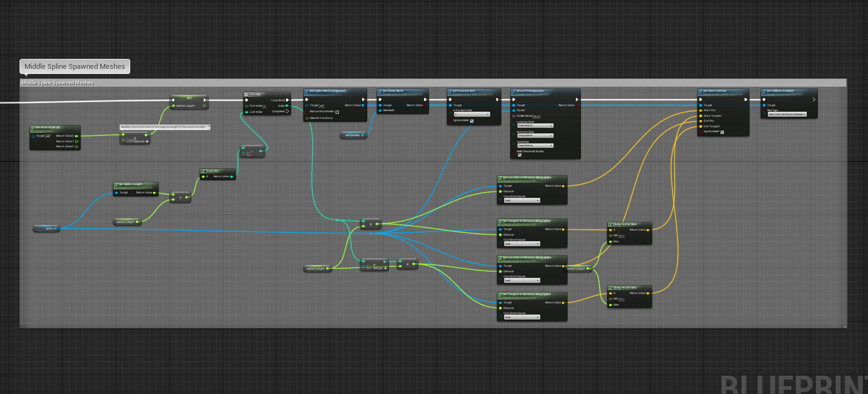The width and height of the screenshot is (868, 394).
Task: Open the New Type collision dropdown
Action: tap(787, 114)
